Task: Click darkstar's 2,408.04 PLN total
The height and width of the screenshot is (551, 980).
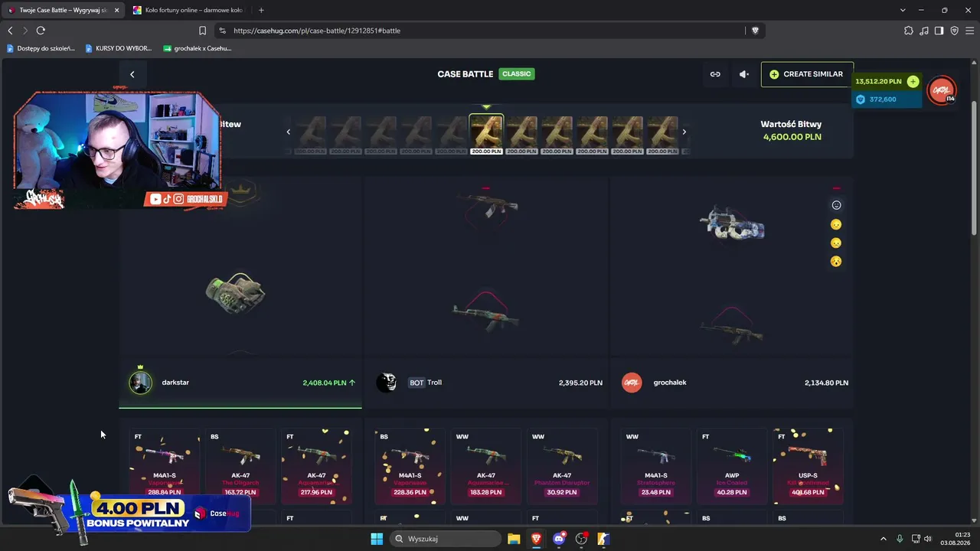Action: click(x=325, y=383)
